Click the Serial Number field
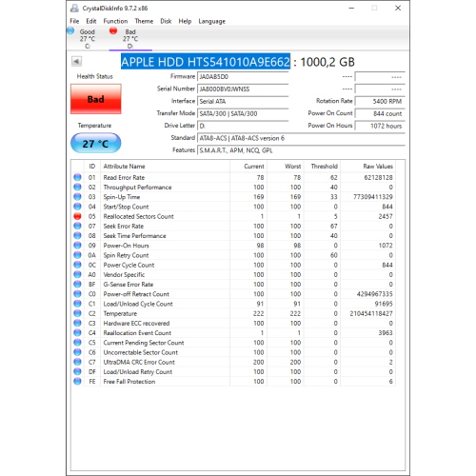476x476 pixels. click(243, 89)
